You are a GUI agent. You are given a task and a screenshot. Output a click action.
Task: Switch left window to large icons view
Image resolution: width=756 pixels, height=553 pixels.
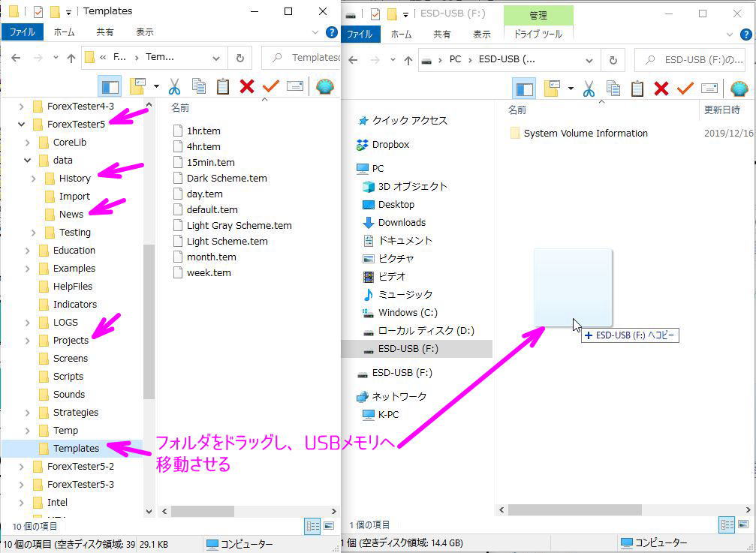click(x=329, y=526)
